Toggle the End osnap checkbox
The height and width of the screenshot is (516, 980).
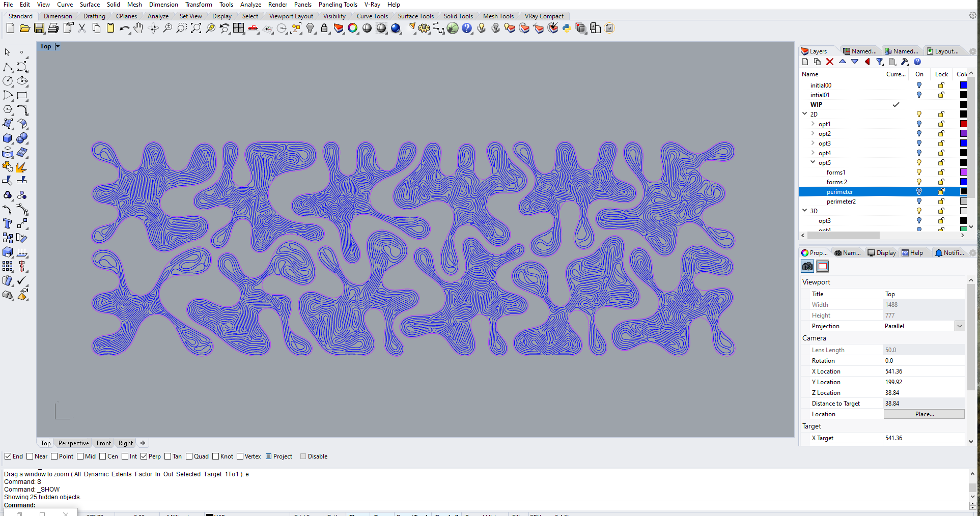coord(8,456)
